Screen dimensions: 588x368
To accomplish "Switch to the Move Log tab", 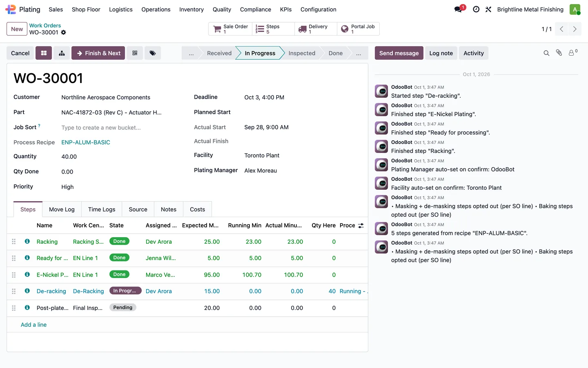I will [62, 209].
